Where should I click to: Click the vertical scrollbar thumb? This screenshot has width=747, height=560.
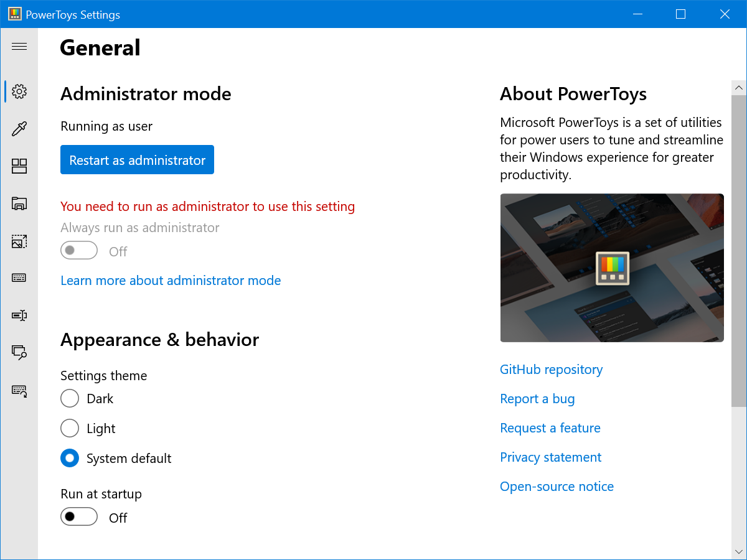click(739, 251)
